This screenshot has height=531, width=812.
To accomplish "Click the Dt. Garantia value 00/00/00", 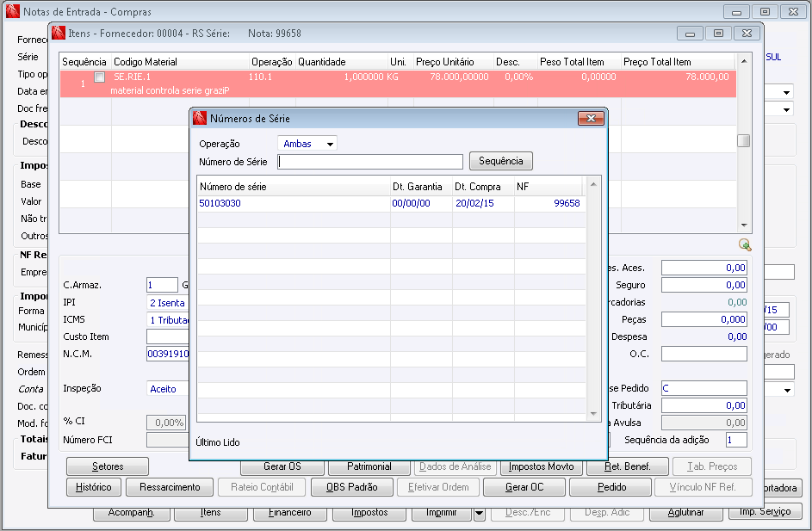I will click(412, 203).
